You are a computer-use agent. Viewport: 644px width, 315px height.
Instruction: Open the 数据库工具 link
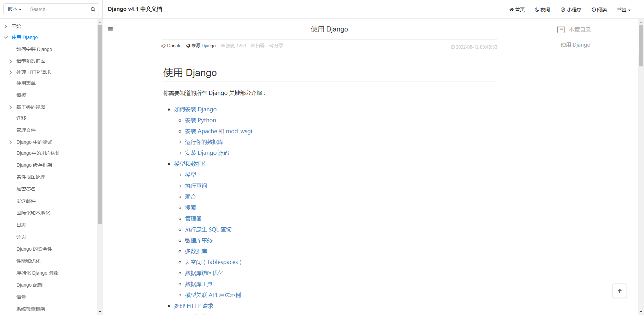[199, 284]
